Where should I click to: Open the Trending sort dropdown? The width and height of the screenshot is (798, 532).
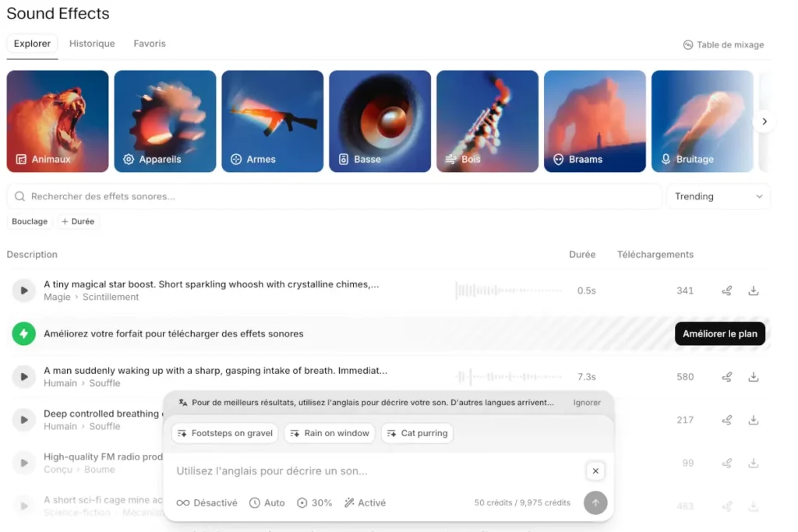click(718, 196)
